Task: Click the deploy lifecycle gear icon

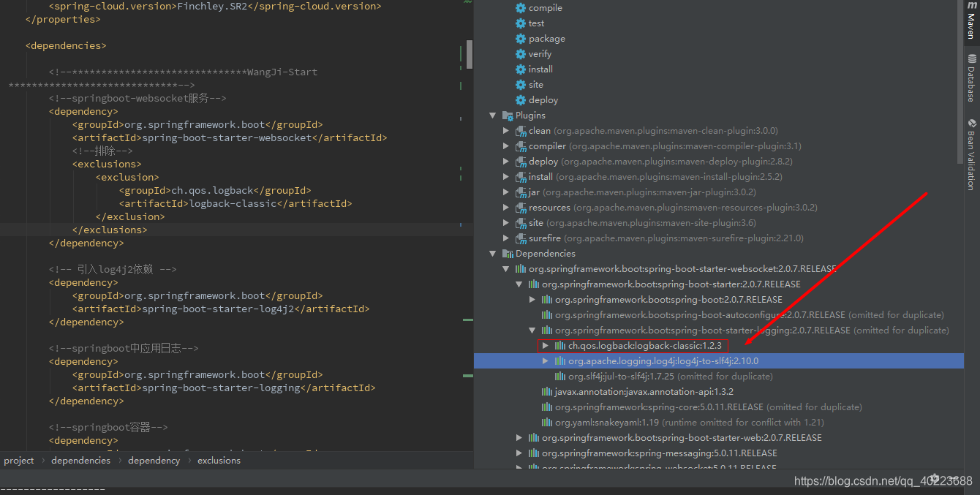Action: pyautogui.click(x=521, y=100)
